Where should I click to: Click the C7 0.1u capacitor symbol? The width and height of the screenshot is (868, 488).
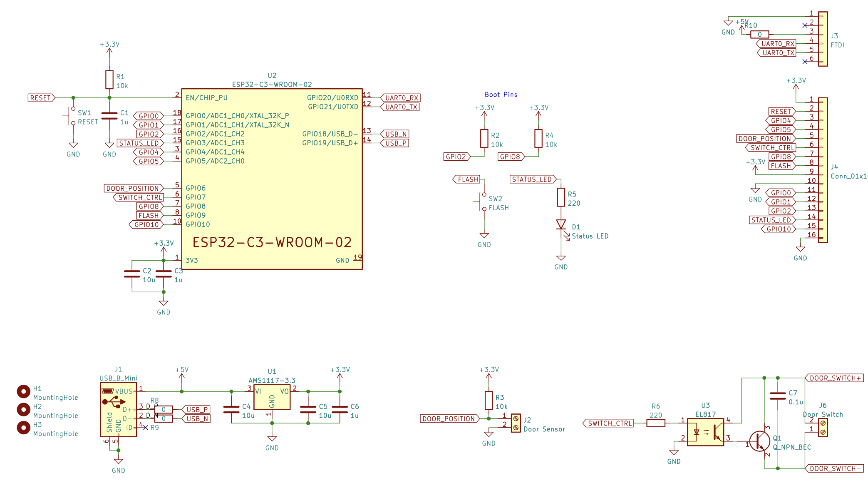click(777, 396)
